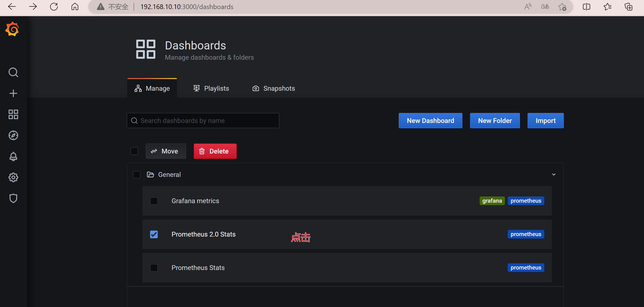Image resolution: width=644 pixels, height=307 pixels.
Task: Click prometheus tag on Prometheus Stats row
Action: (526, 268)
